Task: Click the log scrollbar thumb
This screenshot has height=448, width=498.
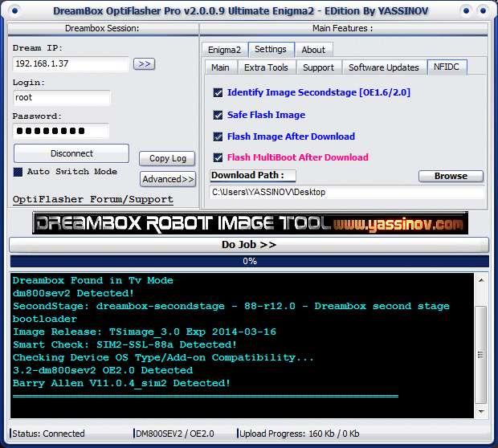Action: 481,355
